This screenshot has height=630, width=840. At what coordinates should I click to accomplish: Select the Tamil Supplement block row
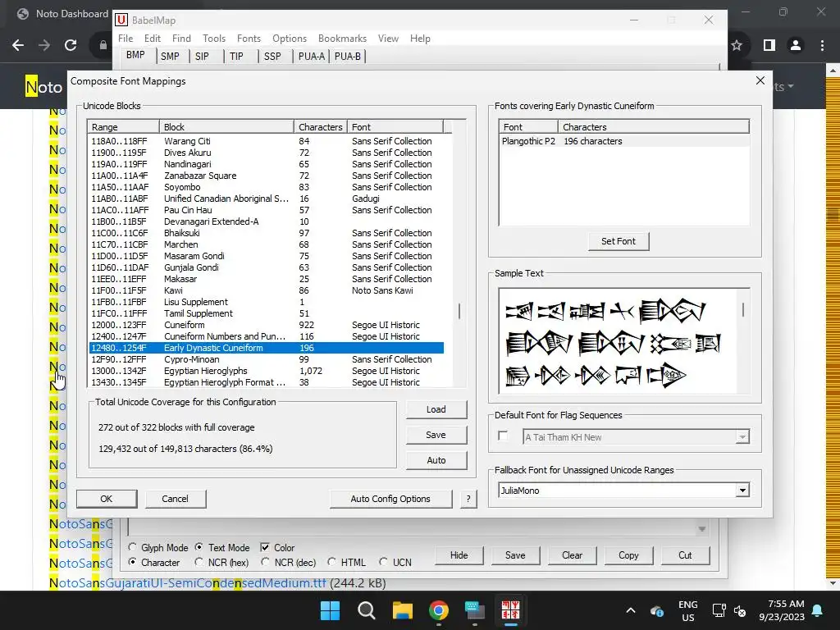(x=267, y=313)
